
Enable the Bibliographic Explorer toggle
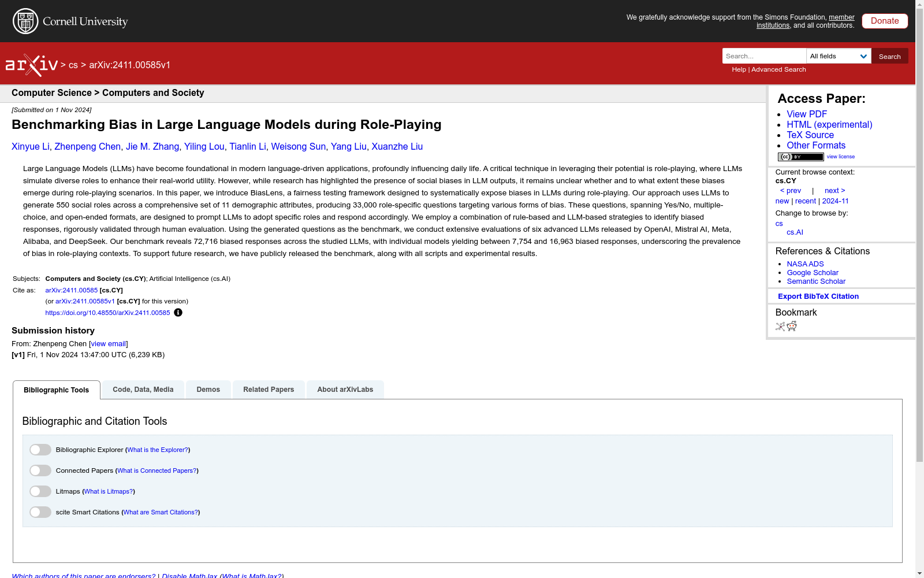pyautogui.click(x=40, y=449)
